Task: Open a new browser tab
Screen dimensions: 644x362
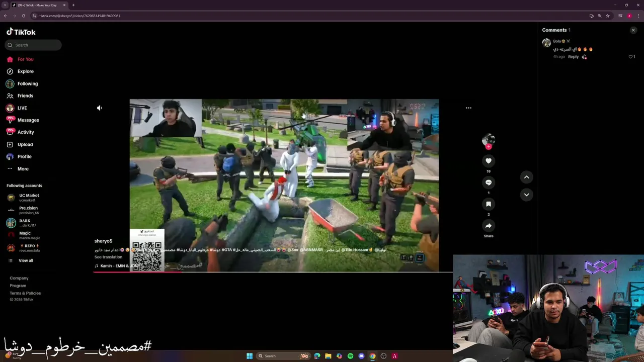Action: click(x=73, y=5)
